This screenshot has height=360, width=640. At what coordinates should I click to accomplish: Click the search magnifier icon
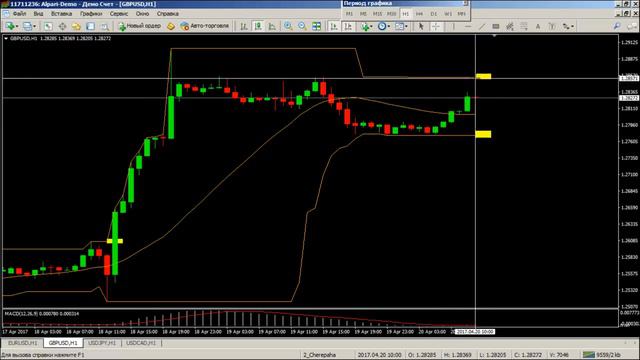click(617, 26)
